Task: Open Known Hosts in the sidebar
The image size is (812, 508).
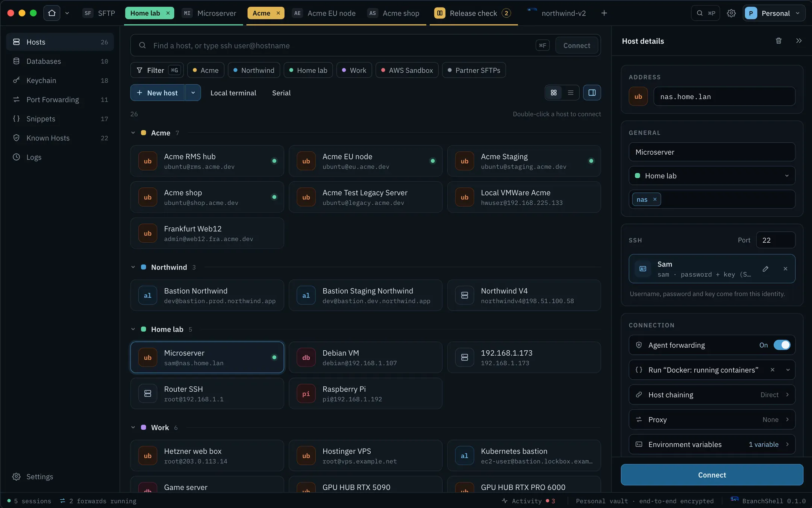Action: click(60, 138)
